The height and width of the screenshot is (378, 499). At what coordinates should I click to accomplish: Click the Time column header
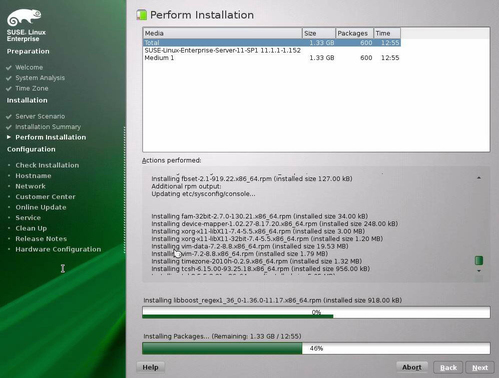[387, 33]
